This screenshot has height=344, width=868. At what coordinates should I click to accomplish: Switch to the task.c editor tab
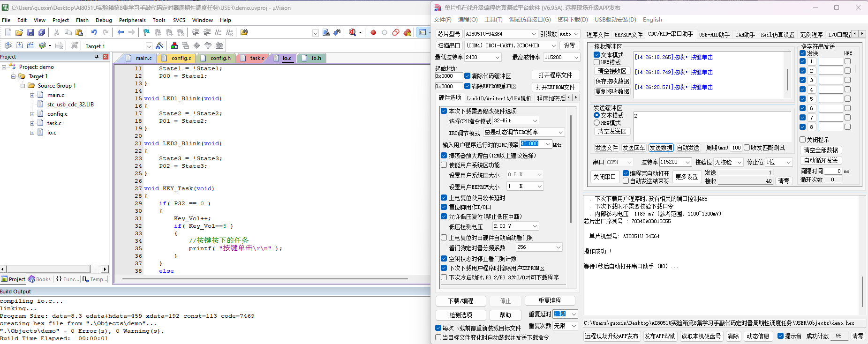click(253, 58)
